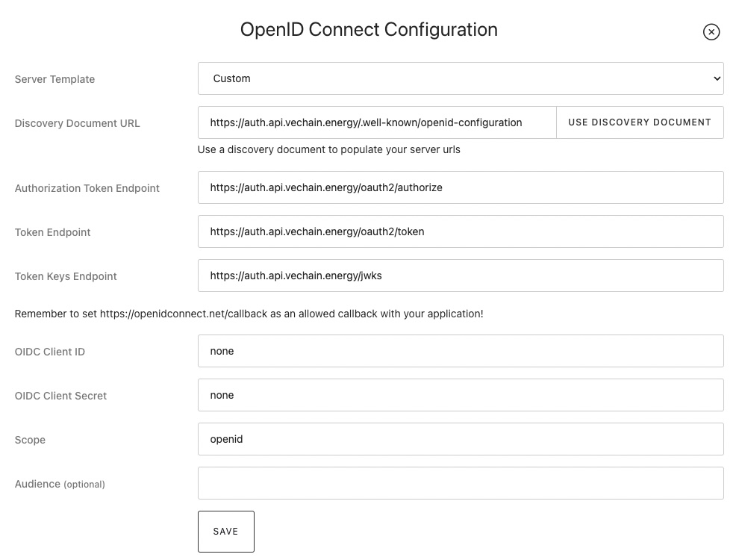Click the empty Audience input field
736x560 pixels.
click(460, 483)
